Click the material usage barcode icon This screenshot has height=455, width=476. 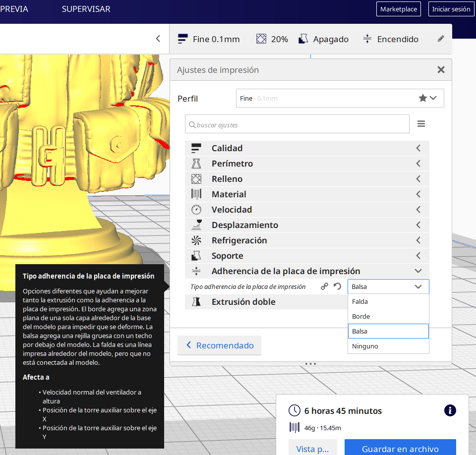click(x=294, y=427)
